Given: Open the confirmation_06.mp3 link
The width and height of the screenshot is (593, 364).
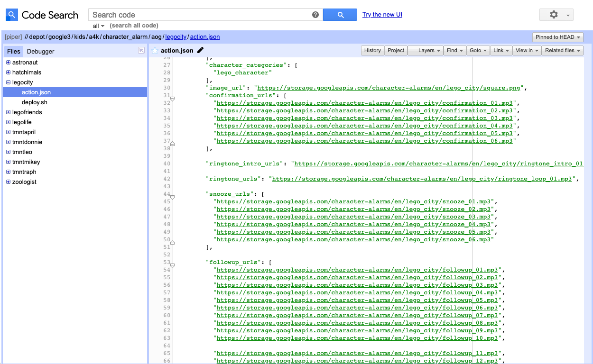Looking at the screenshot, I should tap(365, 141).
